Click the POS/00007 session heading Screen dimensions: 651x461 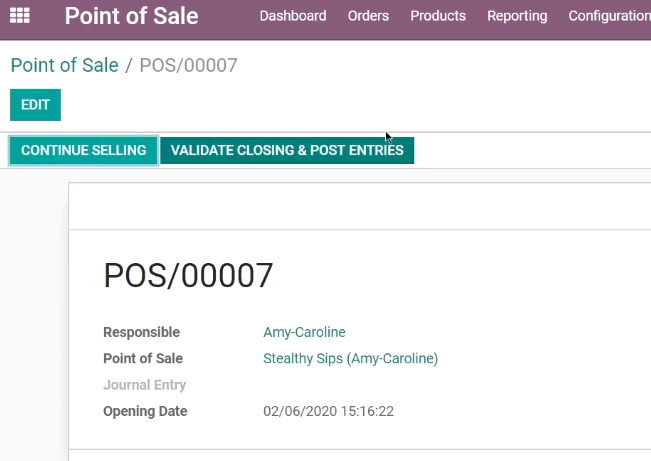pyautogui.click(x=188, y=275)
